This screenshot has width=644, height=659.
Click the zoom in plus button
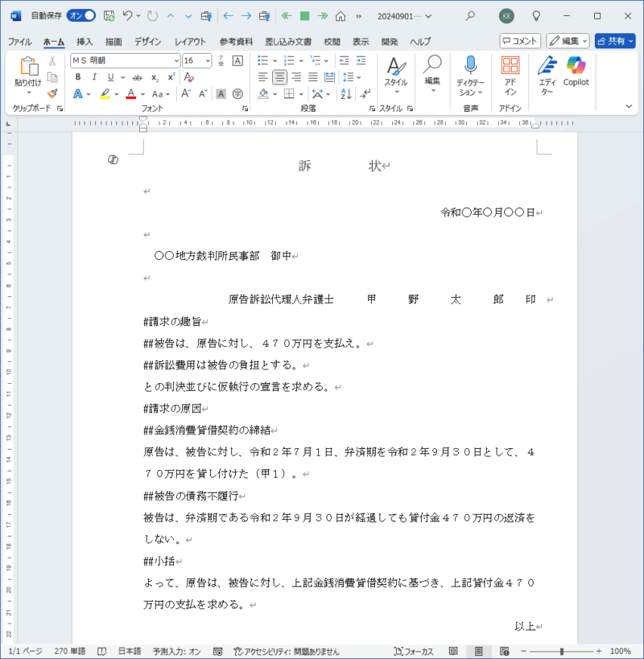click(x=599, y=652)
